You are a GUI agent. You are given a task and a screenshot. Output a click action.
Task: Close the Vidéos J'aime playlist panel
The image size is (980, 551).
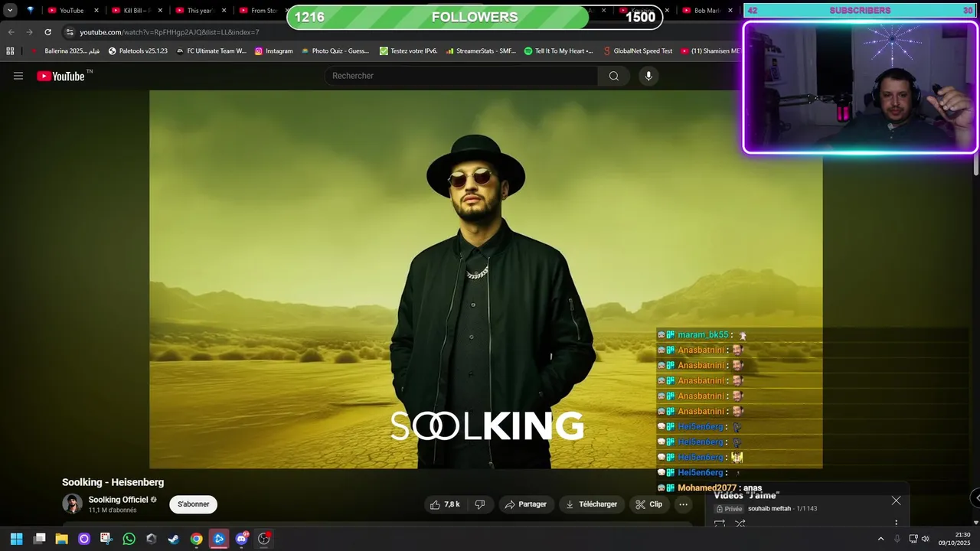(896, 500)
